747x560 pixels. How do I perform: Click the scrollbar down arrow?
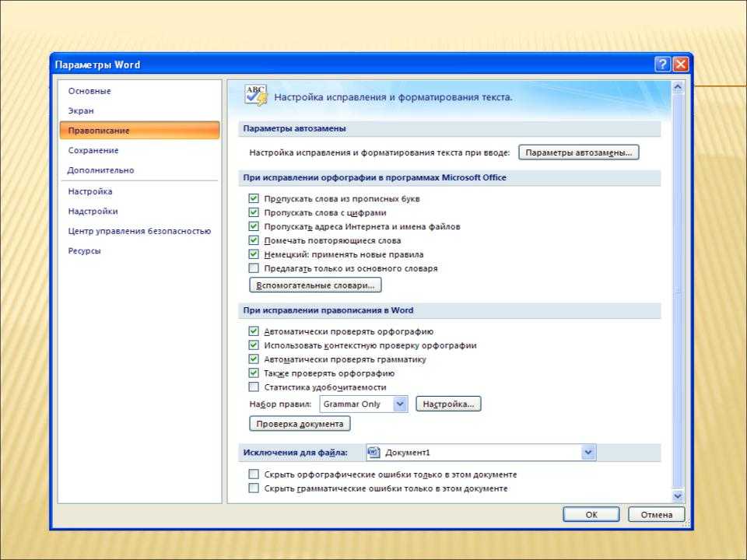tap(678, 495)
